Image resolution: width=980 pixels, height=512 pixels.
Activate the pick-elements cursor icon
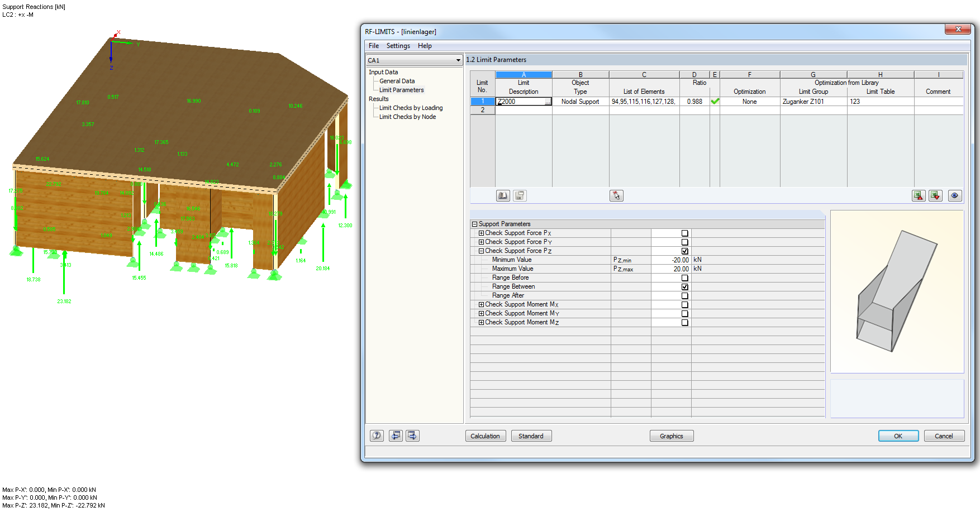point(616,195)
